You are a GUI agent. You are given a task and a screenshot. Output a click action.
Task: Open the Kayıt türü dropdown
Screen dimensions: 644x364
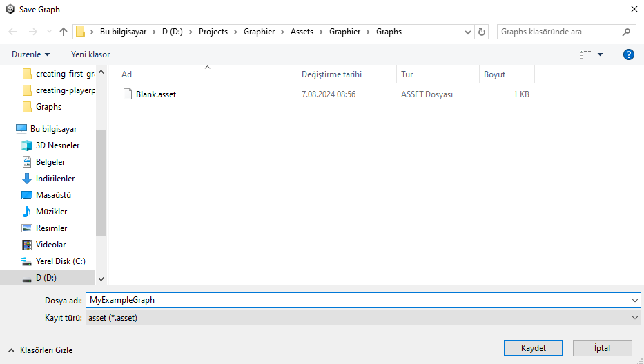click(363, 318)
